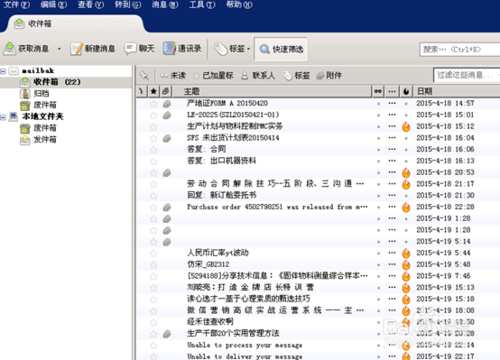Image resolution: width=500 pixels, height=360 pixels.
Task: Sort by thread column header
Action: [x=142, y=91]
